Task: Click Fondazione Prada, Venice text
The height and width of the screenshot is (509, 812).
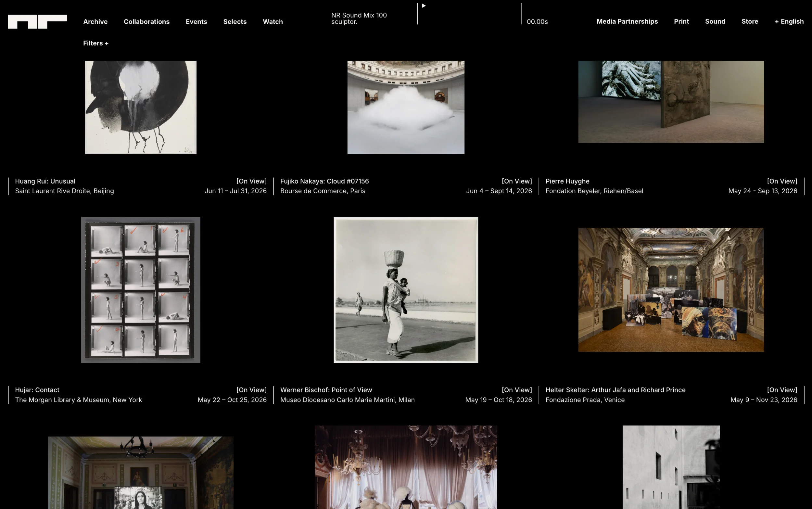Action: [585, 400]
